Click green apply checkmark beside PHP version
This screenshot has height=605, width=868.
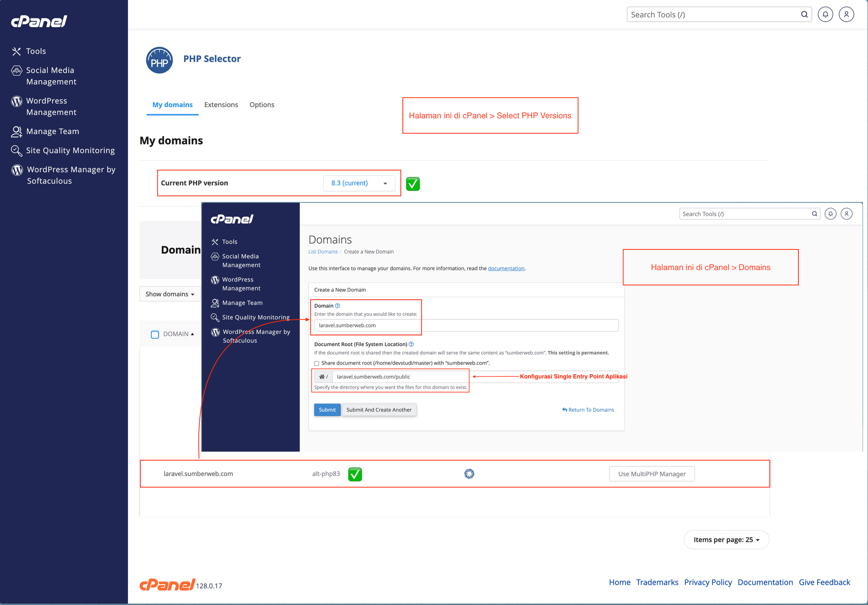[413, 184]
